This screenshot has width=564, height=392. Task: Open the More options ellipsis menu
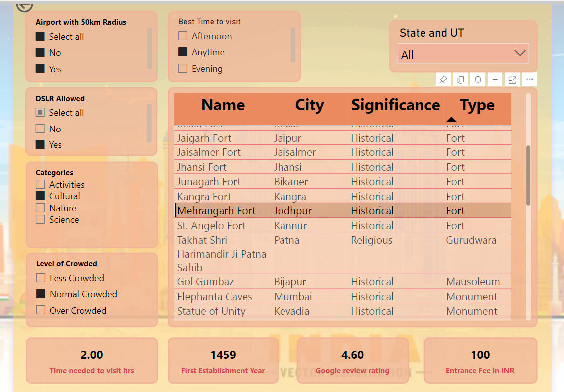coord(529,80)
